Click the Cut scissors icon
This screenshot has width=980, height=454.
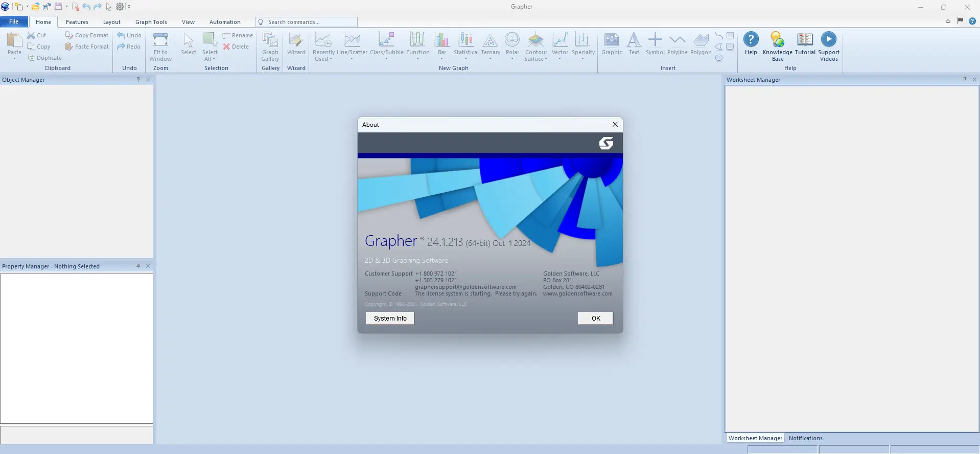[31, 35]
